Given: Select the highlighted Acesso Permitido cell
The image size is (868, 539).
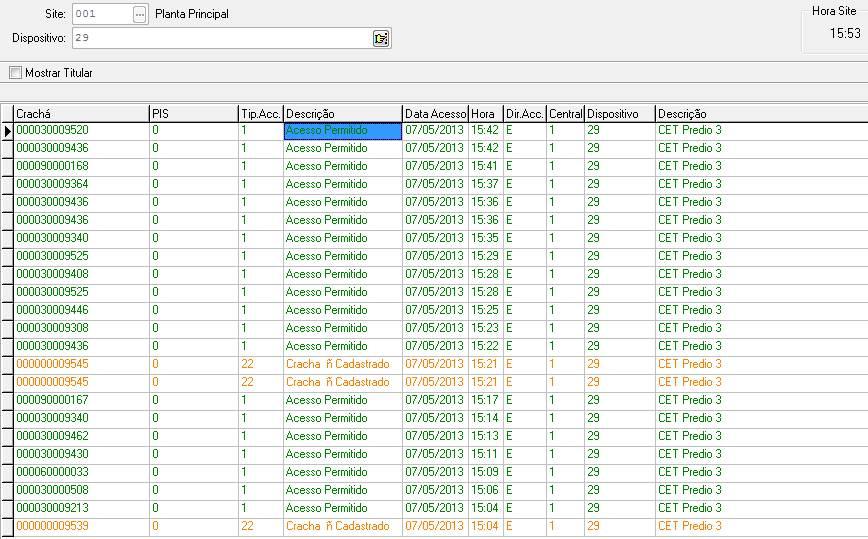Looking at the screenshot, I should pyautogui.click(x=343, y=131).
